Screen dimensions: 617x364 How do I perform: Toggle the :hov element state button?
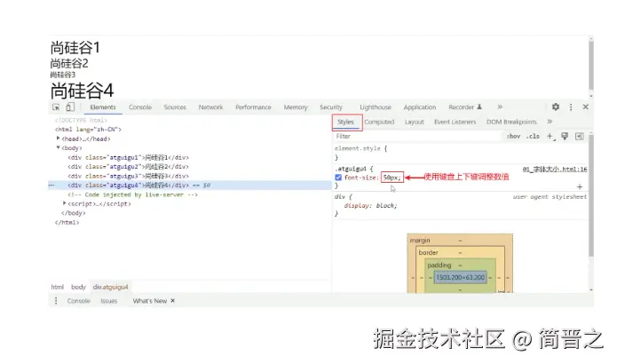[x=513, y=136]
